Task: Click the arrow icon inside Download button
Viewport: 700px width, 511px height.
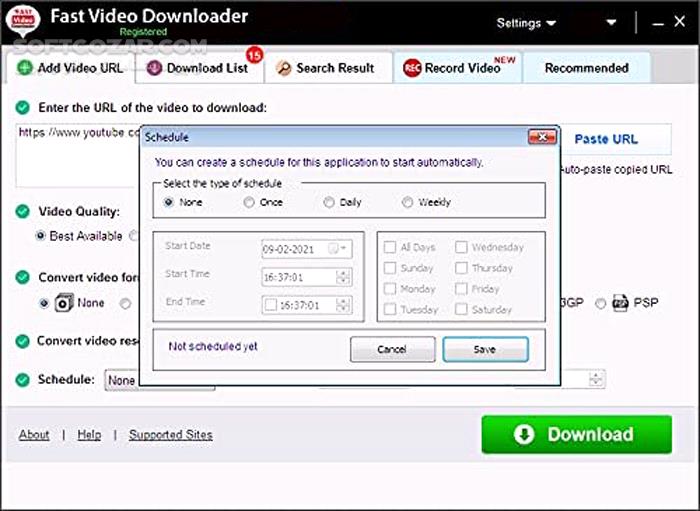Action: [x=524, y=434]
